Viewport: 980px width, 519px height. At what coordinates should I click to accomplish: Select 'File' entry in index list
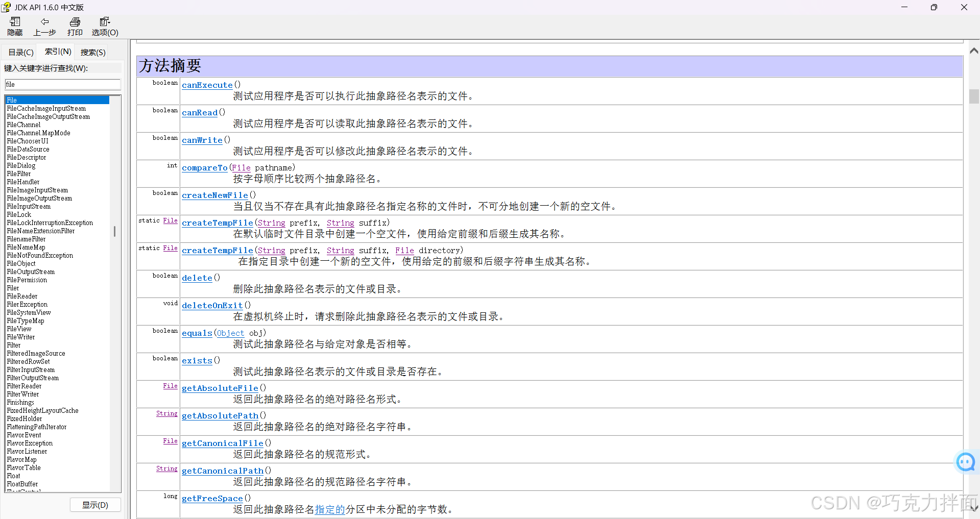(58, 100)
